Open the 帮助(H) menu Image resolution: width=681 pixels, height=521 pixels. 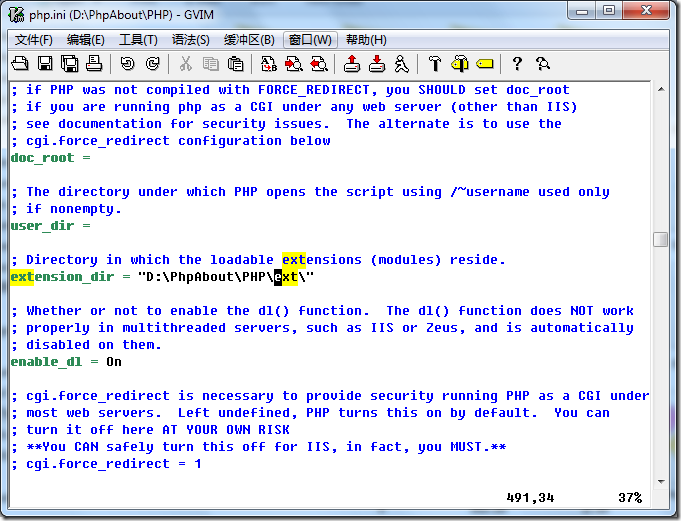(x=365, y=40)
